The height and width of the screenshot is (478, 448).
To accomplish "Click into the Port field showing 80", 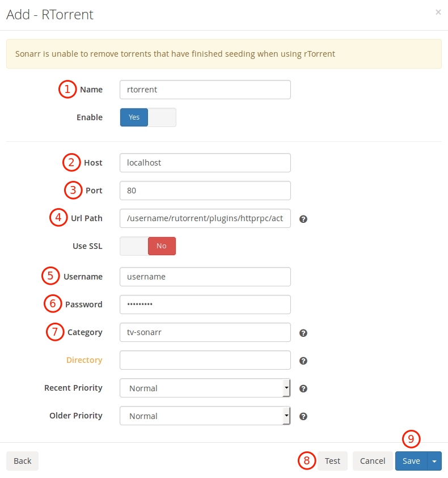I will 205,191.
